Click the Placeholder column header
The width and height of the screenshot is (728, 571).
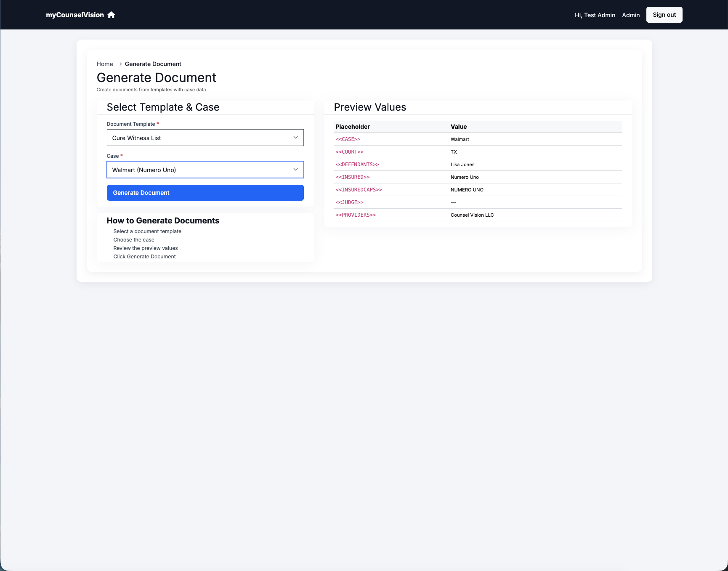[353, 127]
